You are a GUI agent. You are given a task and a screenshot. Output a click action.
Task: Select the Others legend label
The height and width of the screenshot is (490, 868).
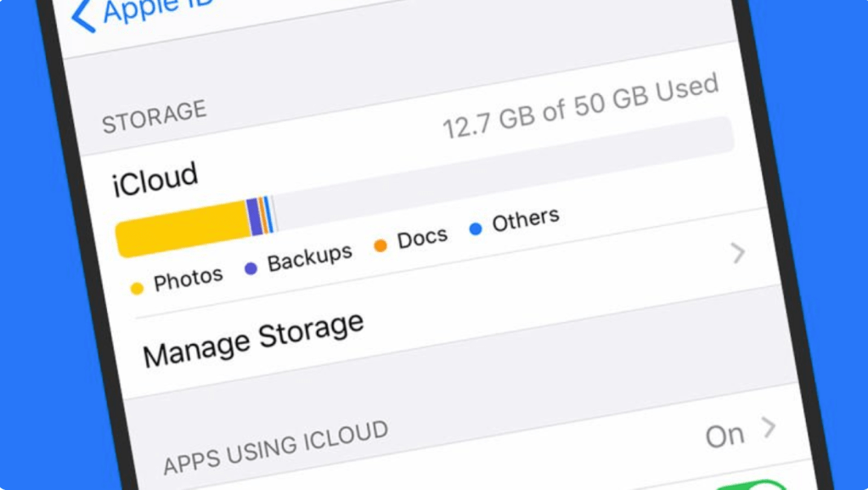(x=526, y=220)
